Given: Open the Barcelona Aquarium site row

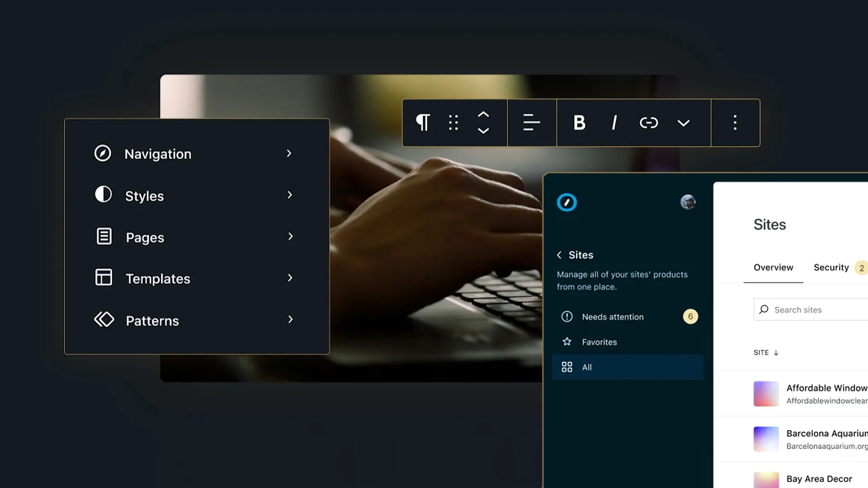Looking at the screenshot, I should pos(791,439).
